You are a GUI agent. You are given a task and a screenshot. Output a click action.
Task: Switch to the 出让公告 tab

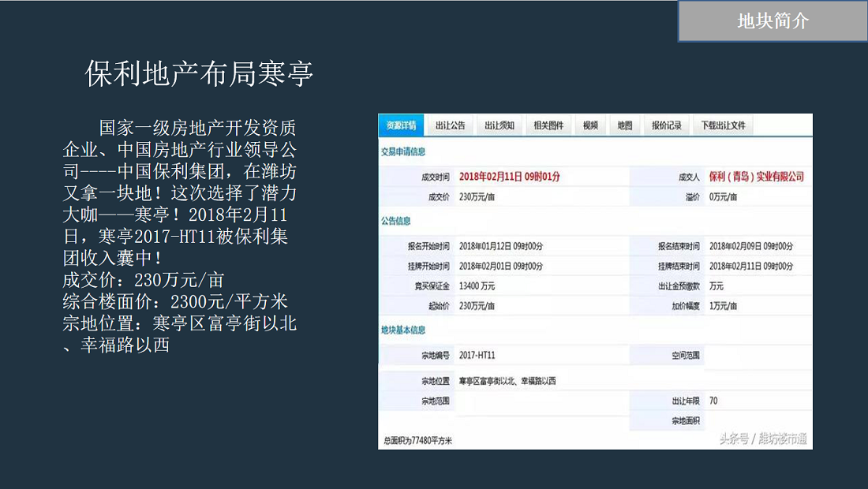(450, 125)
